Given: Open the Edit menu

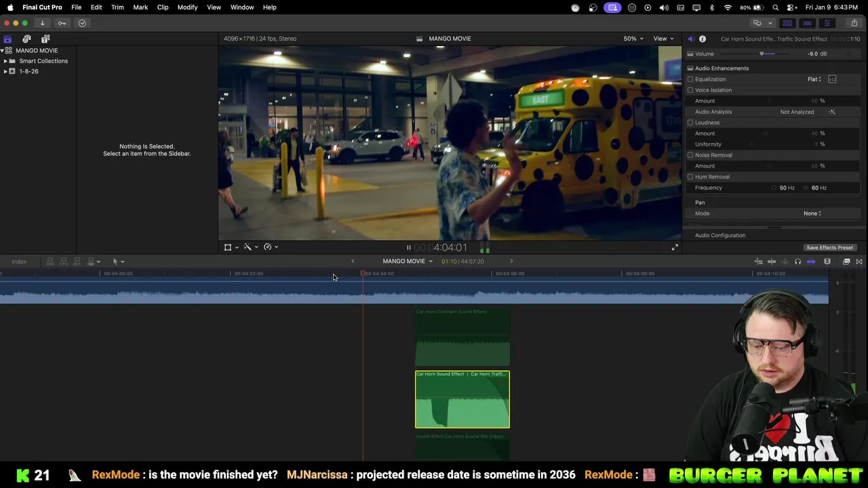Looking at the screenshot, I should (x=96, y=7).
